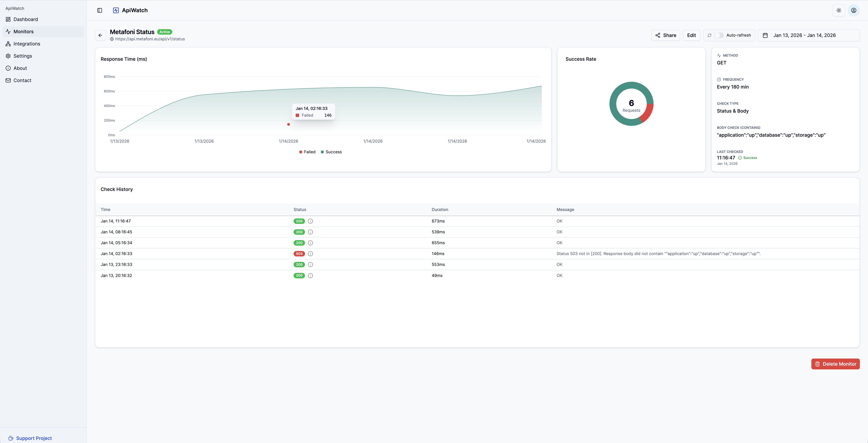Click info icon next to 503 status
The width and height of the screenshot is (868, 443).
310,254
